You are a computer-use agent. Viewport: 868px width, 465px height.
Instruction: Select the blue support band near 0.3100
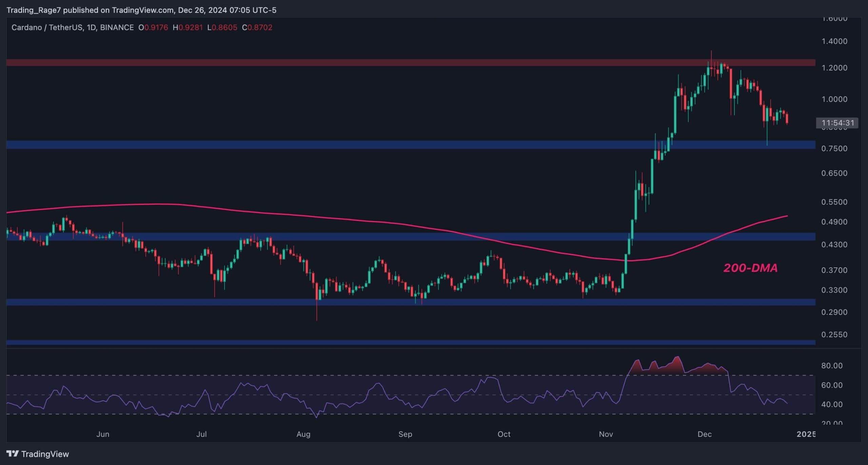339,302
